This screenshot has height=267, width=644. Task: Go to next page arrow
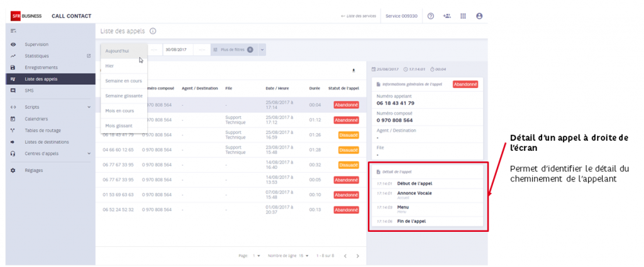click(357, 256)
